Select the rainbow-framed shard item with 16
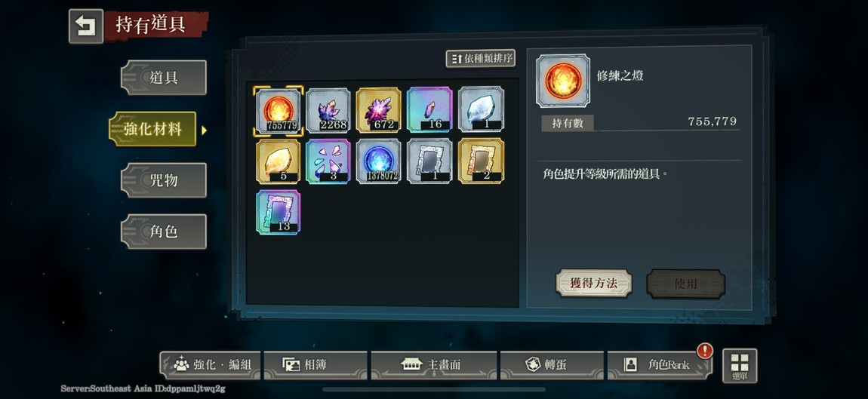Image resolution: width=868 pixels, height=399 pixels. pos(429,110)
